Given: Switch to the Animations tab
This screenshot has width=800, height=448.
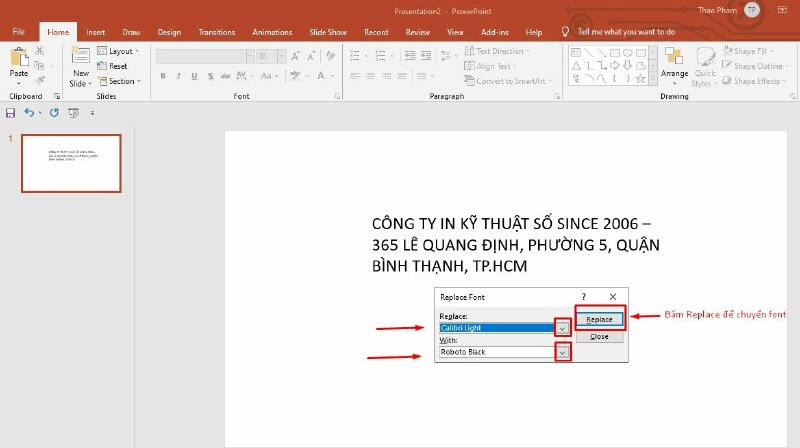Looking at the screenshot, I should tap(272, 32).
